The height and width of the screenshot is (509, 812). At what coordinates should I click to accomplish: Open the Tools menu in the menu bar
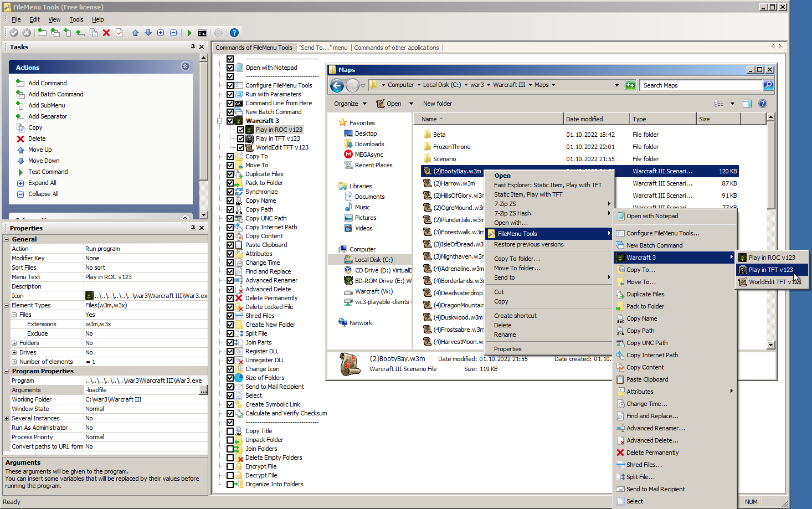tap(76, 19)
